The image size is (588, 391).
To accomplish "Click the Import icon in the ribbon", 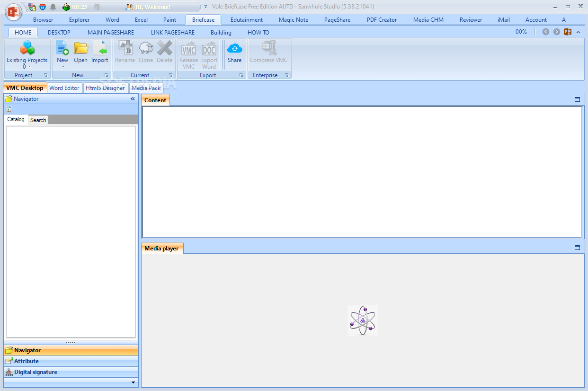I will pos(100,48).
